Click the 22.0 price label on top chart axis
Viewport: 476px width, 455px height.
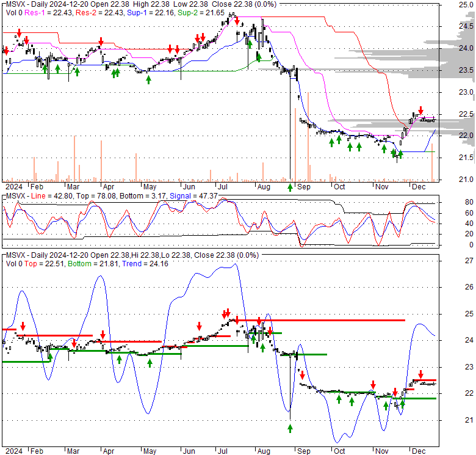(x=466, y=136)
